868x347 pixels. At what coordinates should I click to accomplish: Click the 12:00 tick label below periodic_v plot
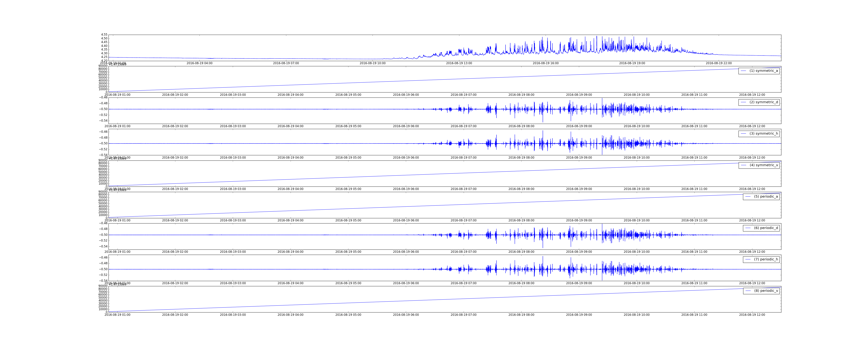pyautogui.click(x=752, y=315)
